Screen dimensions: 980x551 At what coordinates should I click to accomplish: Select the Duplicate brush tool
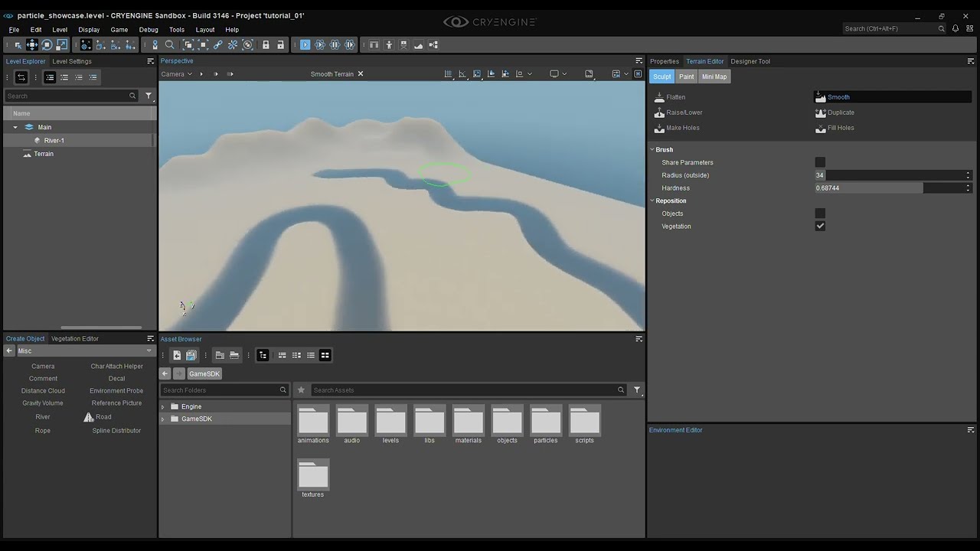[835, 112]
